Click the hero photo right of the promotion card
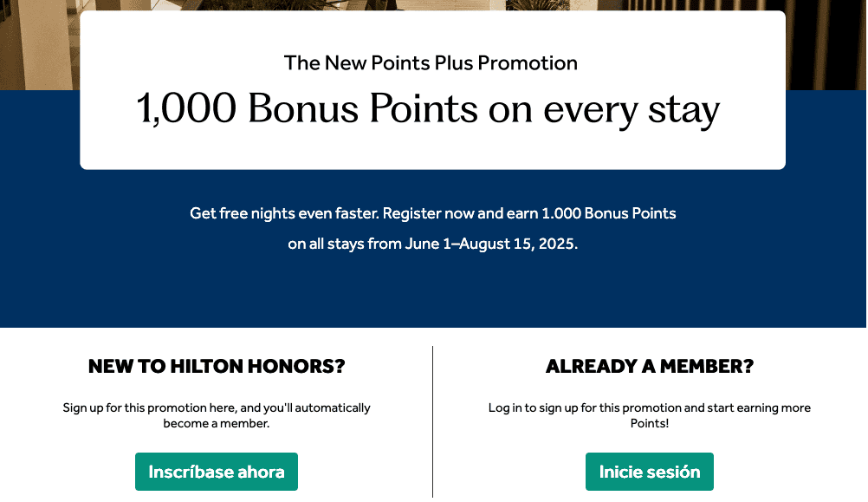This screenshot has width=868, height=502. [826, 43]
